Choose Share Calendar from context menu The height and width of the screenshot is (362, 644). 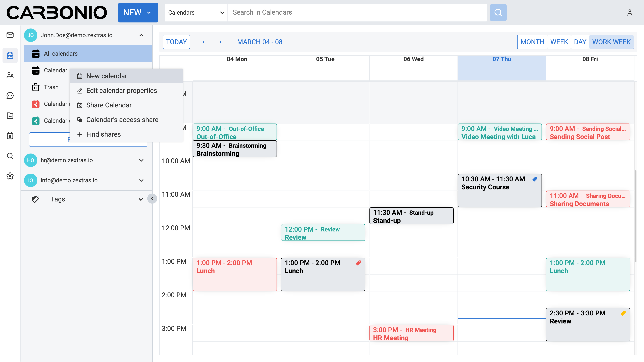coord(109,105)
